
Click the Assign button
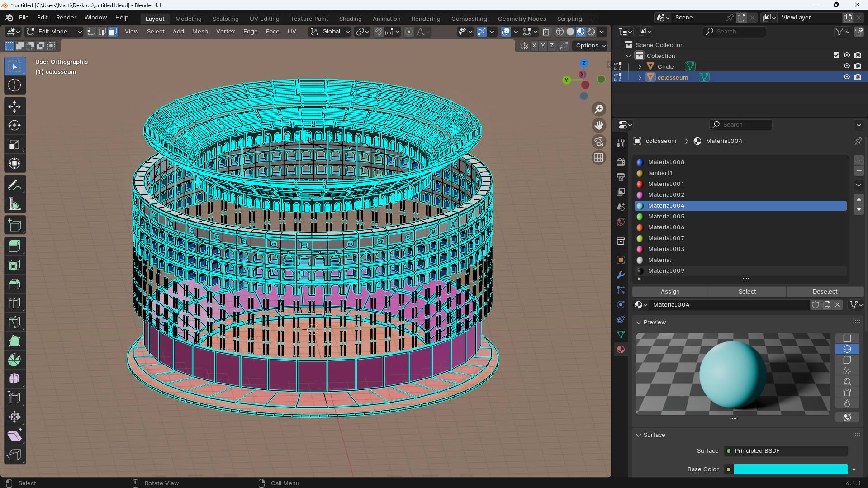[x=670, y=292]
